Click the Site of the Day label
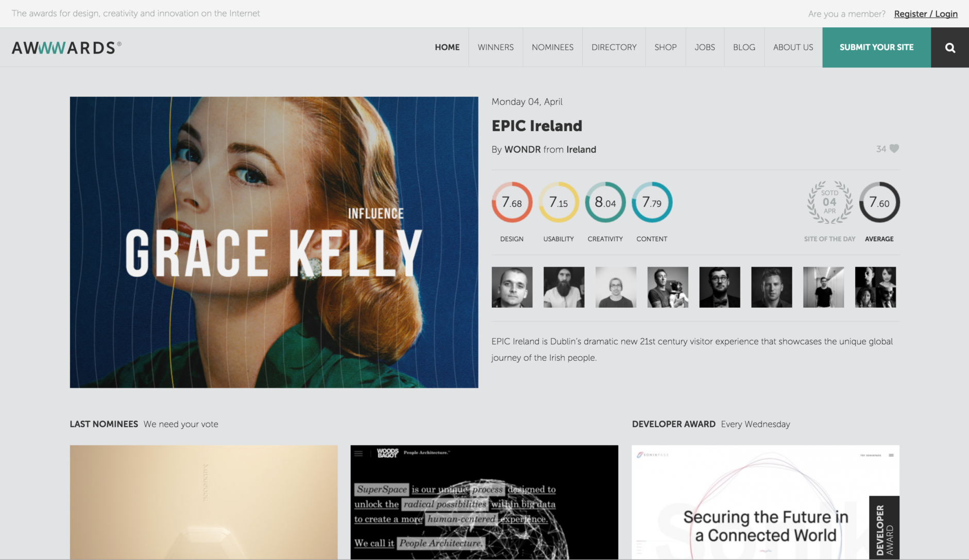 (829, 239)
